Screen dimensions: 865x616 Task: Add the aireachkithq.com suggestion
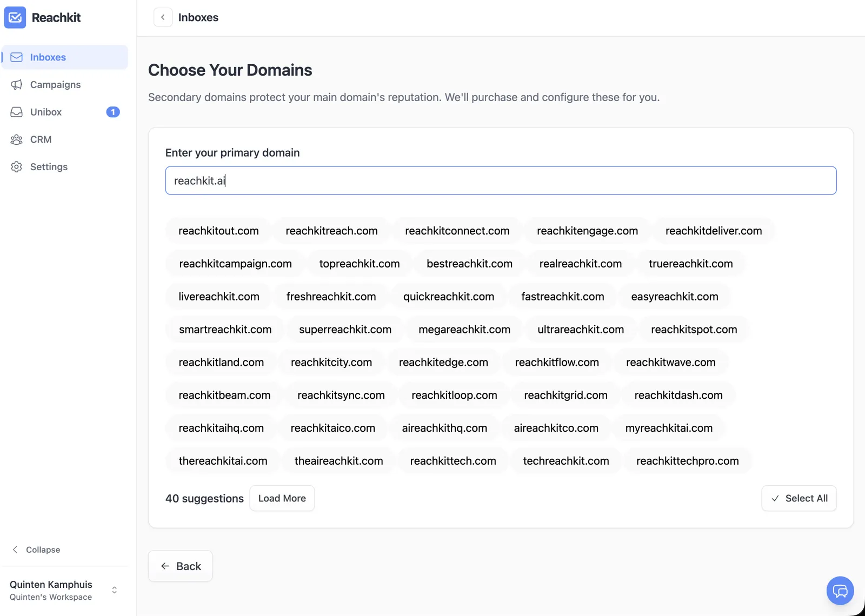(x=445, y=428)
